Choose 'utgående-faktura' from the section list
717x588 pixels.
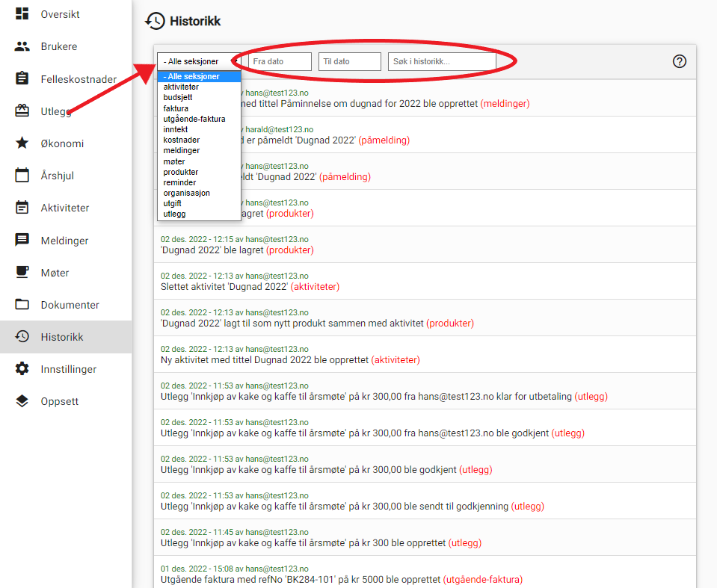click(x=194, y=119)
